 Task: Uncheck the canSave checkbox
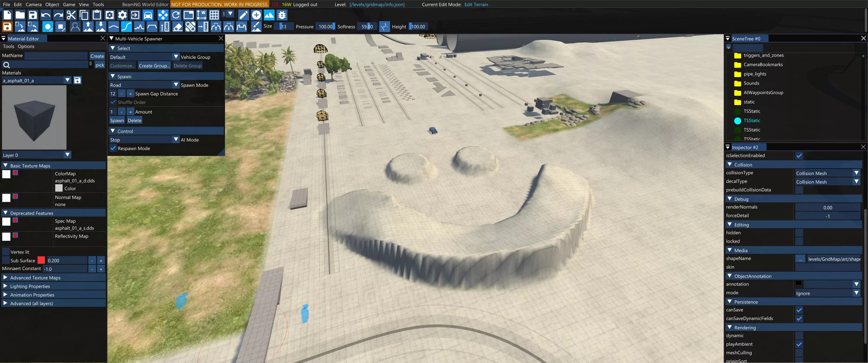pyautogui.click(x=799, y=310)
